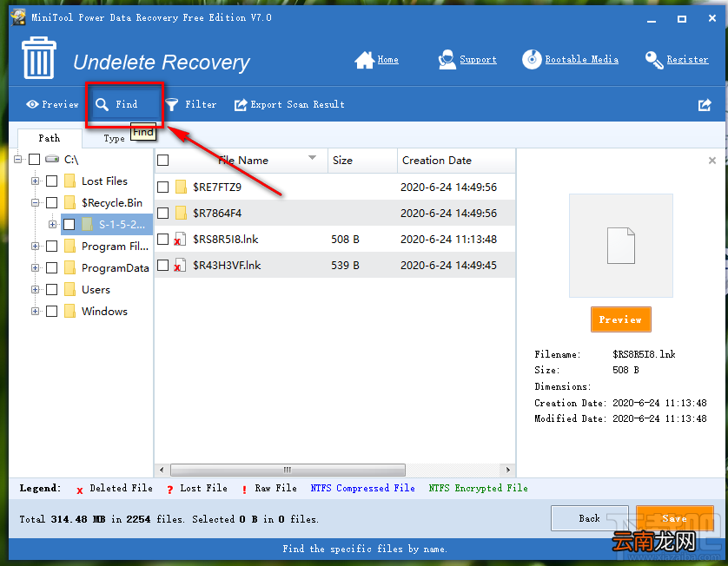Viewport: 728px width, 566px height.
Task: Expand the Lost Files node
Action: pos(35,181)
